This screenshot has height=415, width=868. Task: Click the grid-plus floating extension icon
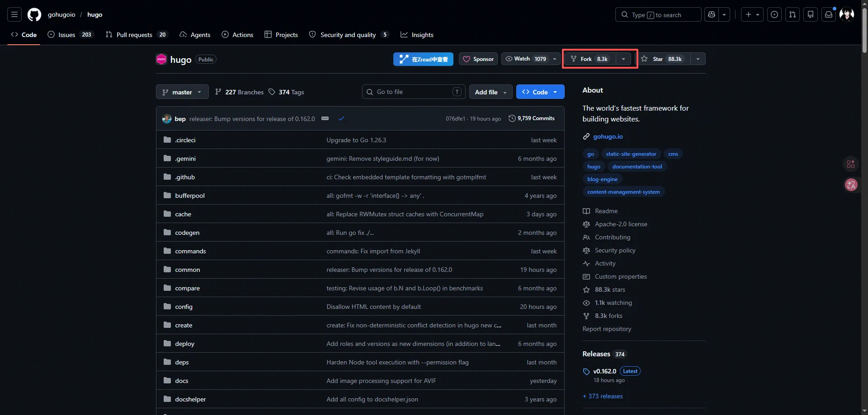point(851,164)
